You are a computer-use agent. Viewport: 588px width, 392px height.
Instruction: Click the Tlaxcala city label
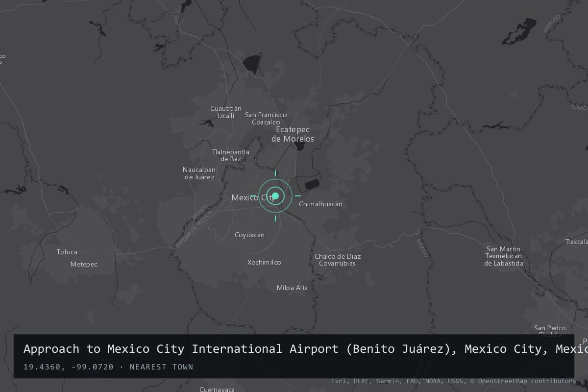pyautogui.click(x=577, y=242)
